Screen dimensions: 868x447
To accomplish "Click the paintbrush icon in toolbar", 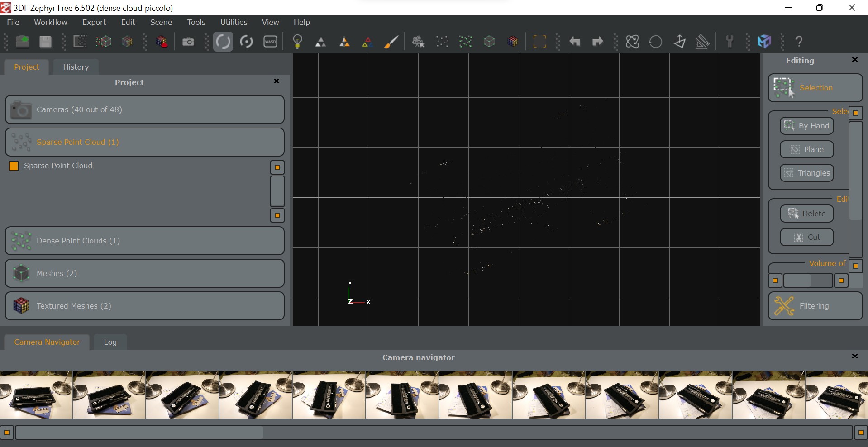I will 391,42.
